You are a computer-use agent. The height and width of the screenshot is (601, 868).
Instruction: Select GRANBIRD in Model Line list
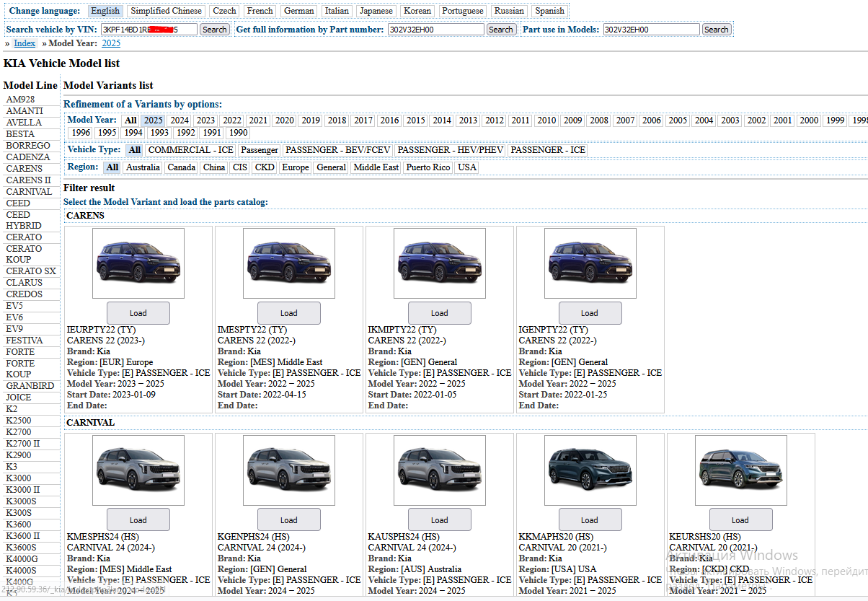(x=30, y=386)
